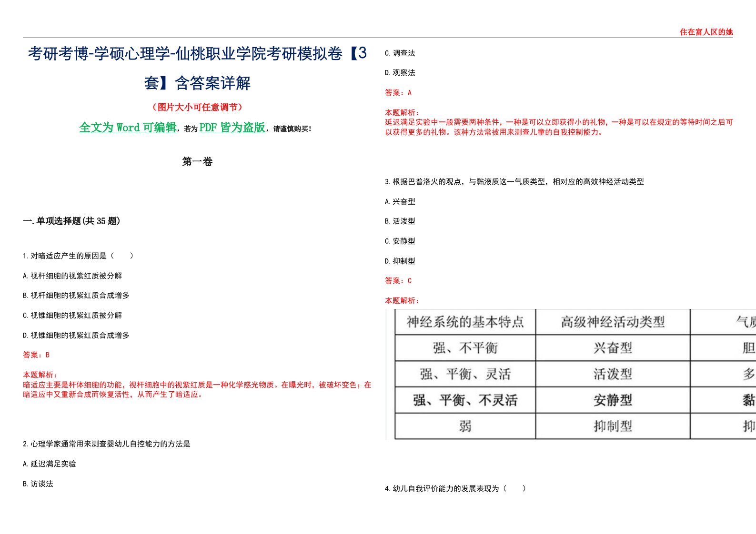Click the red text '答案：B'
Screen dimensions: 756x534
(x=36, y=355)
